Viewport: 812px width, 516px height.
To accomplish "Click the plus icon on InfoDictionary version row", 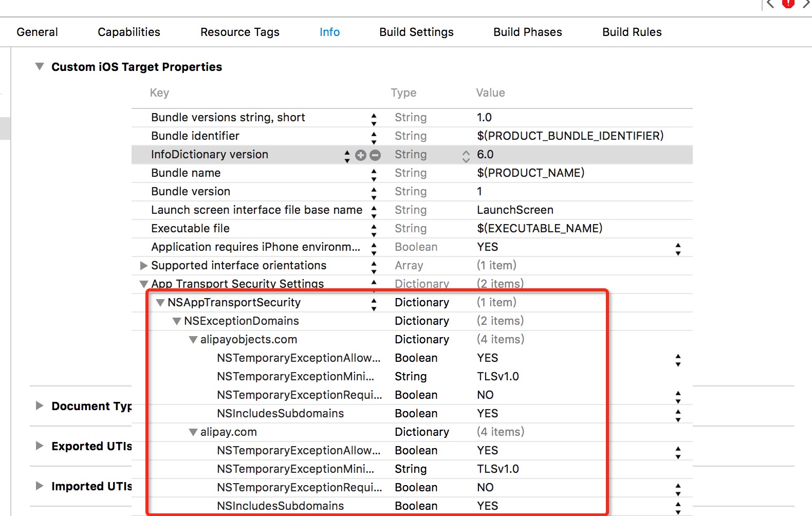I will tap(361, 155).
